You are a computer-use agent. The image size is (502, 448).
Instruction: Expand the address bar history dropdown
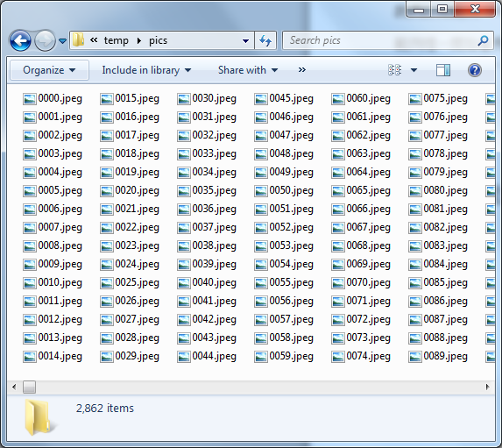[245, 40]
